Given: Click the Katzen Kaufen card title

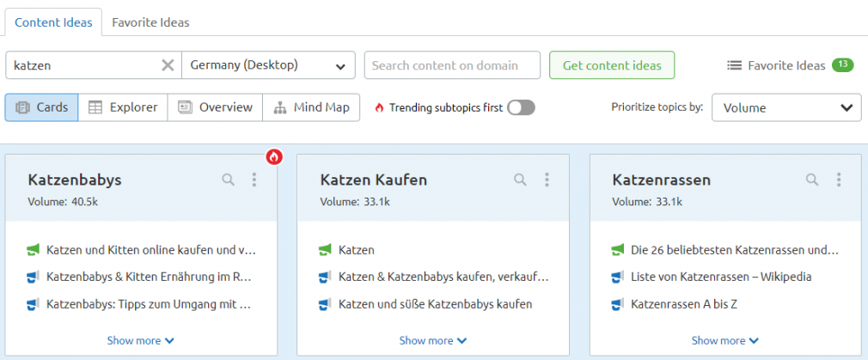Looking at the screenshot, I should pos(374,180).
